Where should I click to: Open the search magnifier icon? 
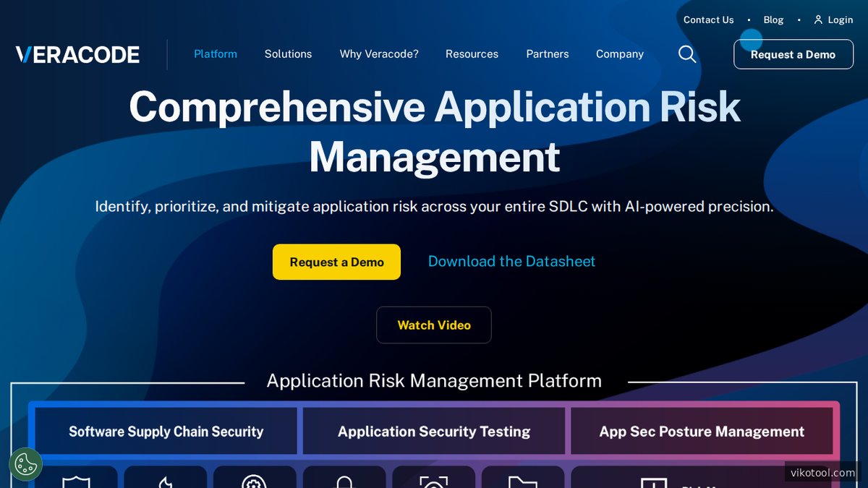click(x=687, y=54)
